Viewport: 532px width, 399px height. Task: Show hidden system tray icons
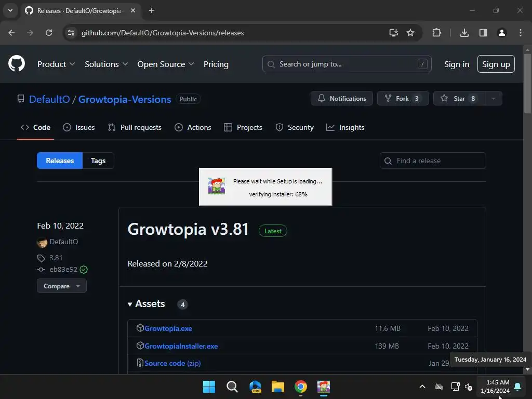click(422, 387)
